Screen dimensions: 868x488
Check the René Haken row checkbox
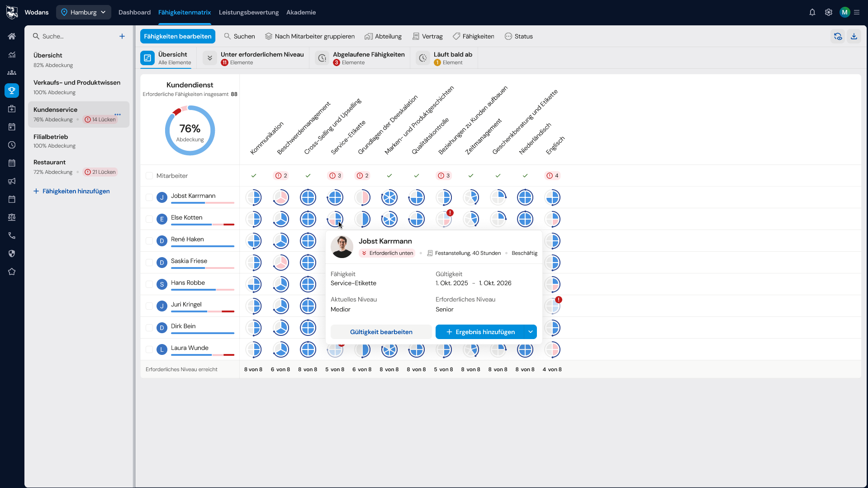[149, 241]
